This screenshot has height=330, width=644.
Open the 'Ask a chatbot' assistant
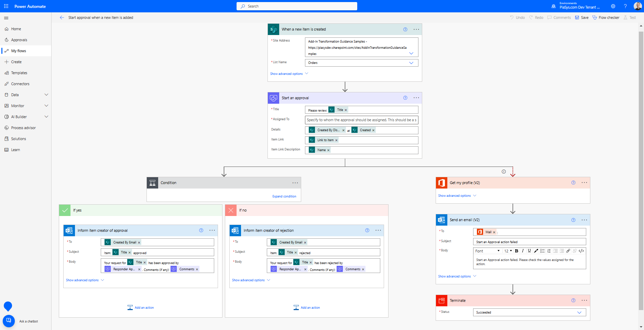pyautogui.click(x=9, y=321)
